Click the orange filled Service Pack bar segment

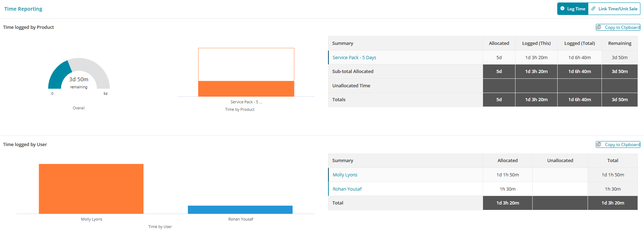tap(246, 89)
